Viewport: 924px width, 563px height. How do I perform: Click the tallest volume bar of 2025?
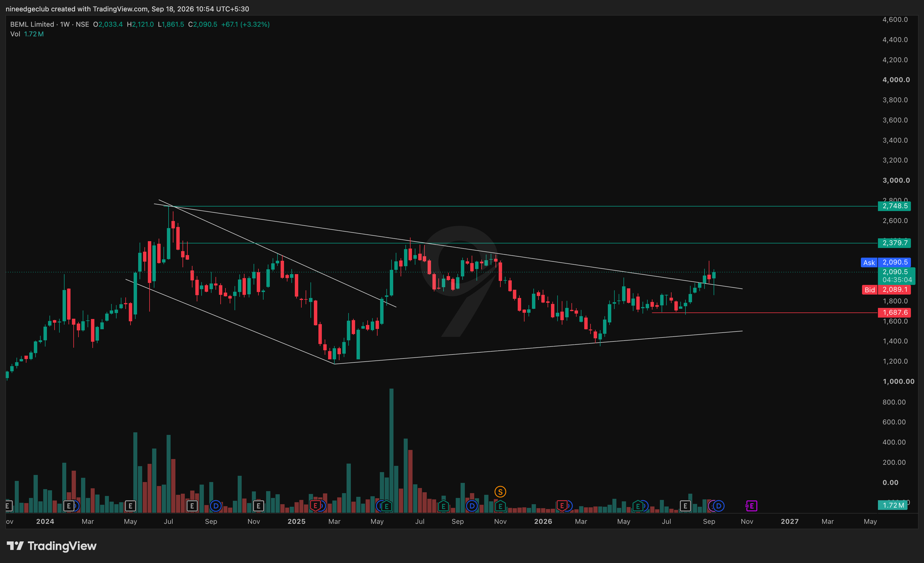391,451
